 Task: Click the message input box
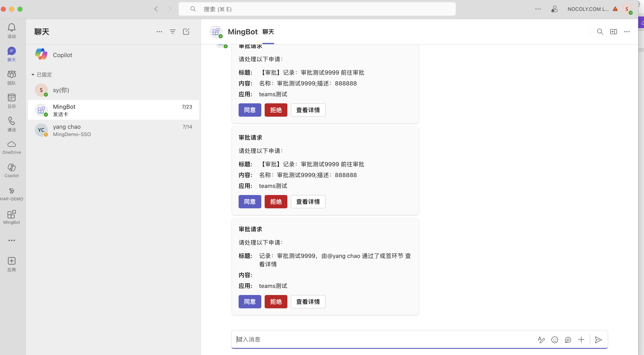375,339
